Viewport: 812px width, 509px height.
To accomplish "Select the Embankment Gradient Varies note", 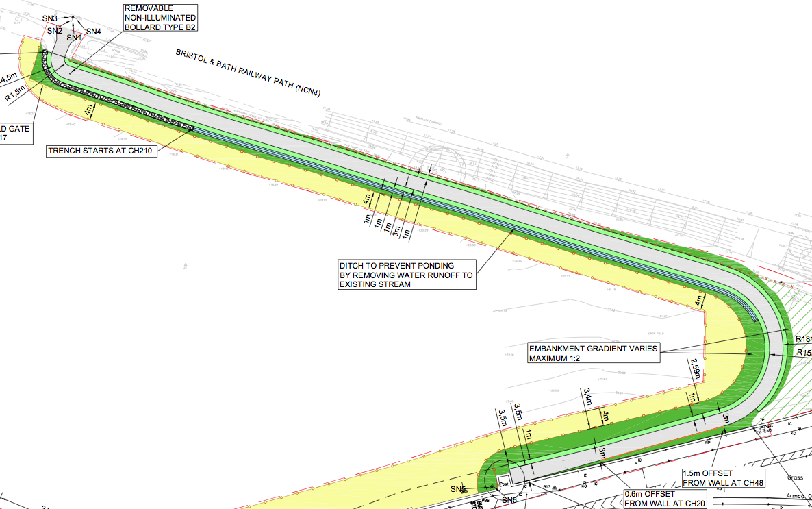I will (x=593, y=353).
